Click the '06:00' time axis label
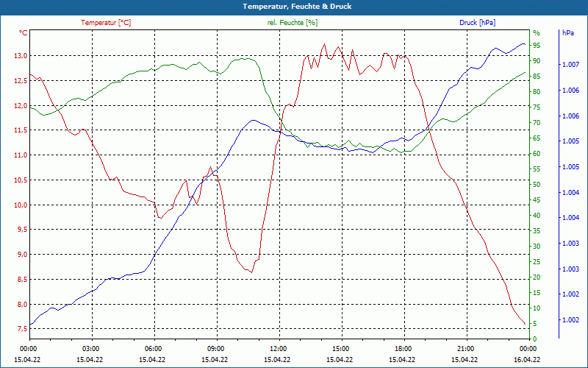This screenshot has height=368, width=588. [x=153, y=348]
